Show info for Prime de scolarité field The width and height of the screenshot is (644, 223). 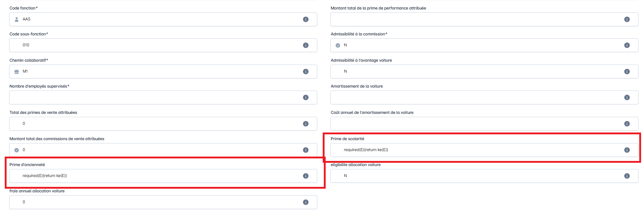[x=627, y=150]
